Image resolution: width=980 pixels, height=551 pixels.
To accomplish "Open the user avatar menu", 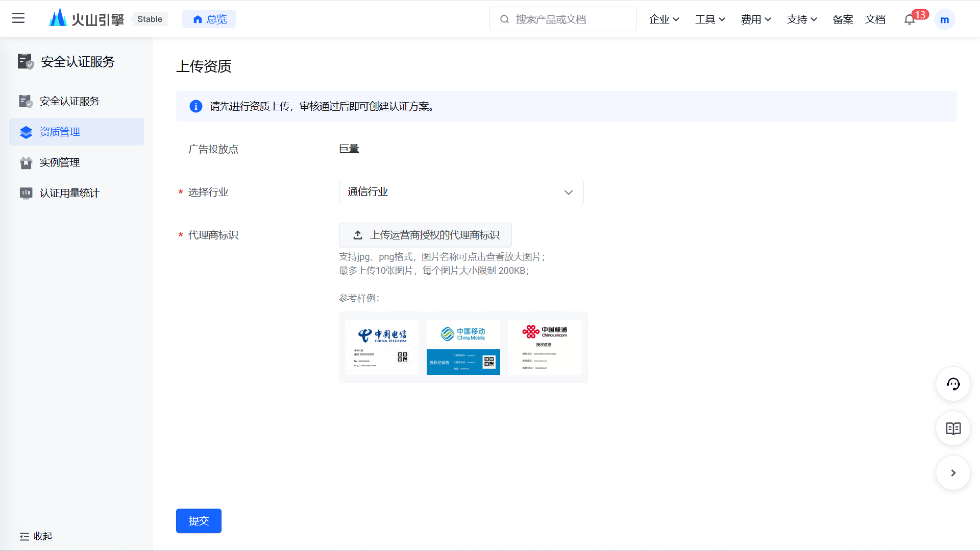I will pos(945,19).
